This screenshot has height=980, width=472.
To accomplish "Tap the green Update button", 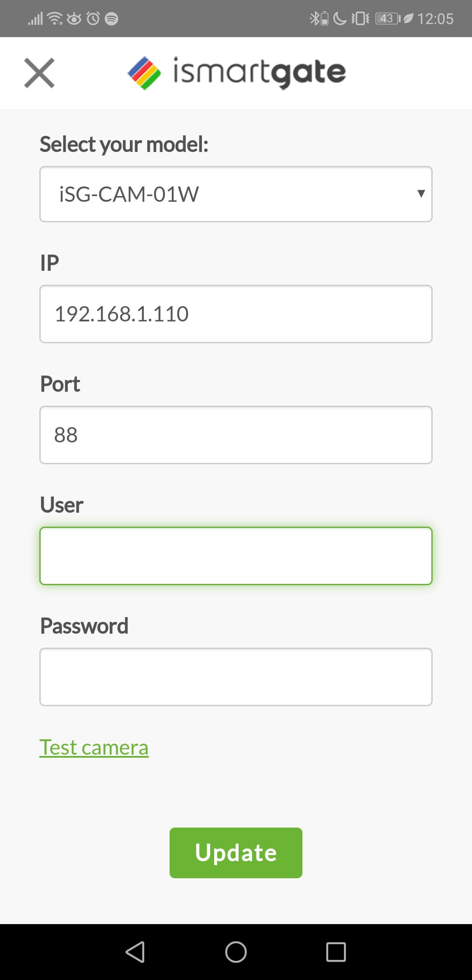I will tap(236, 853).
